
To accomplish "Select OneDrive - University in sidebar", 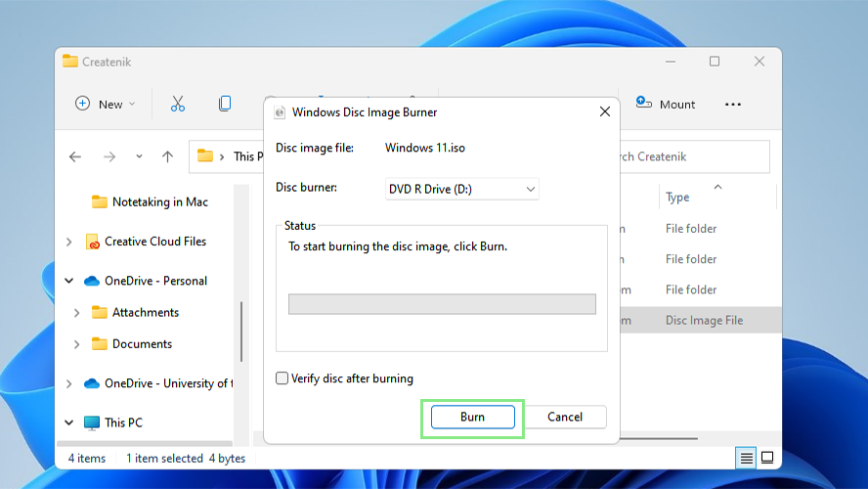I will tap(158, 383).
